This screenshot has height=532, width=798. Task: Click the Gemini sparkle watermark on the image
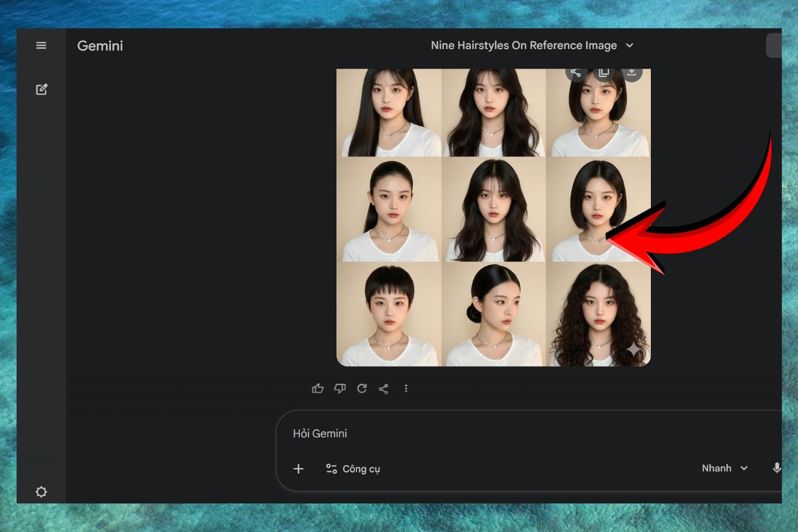point(634,350)
